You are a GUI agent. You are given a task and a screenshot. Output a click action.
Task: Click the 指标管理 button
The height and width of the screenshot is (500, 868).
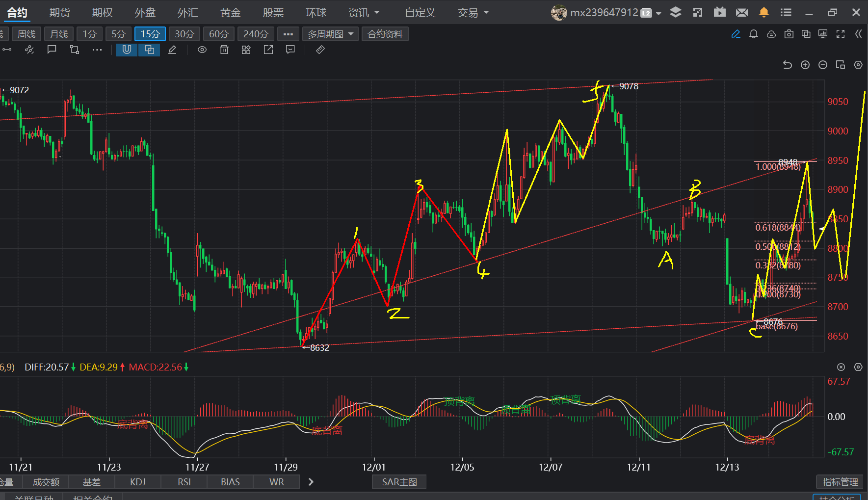point(841,482)
